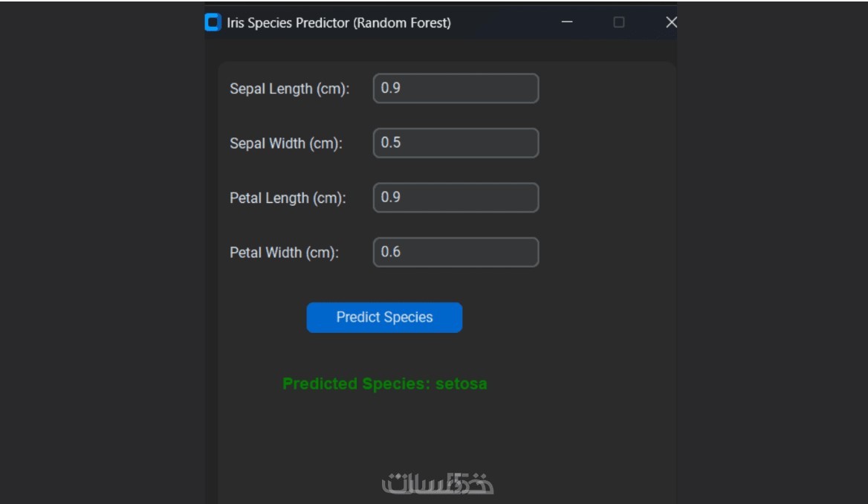Click the "Petal Length (cm):" label
Image resolution: width=868 pixels, height=504 pixels.
[288, 198]
